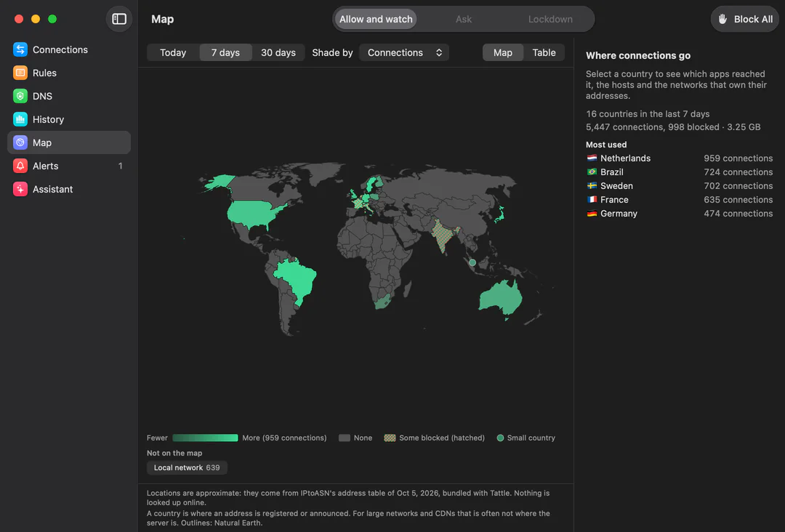The height and width of the screenshot is (532, 785).
Task: Open Alerts in the sidebar
Action: click(69, 166)
